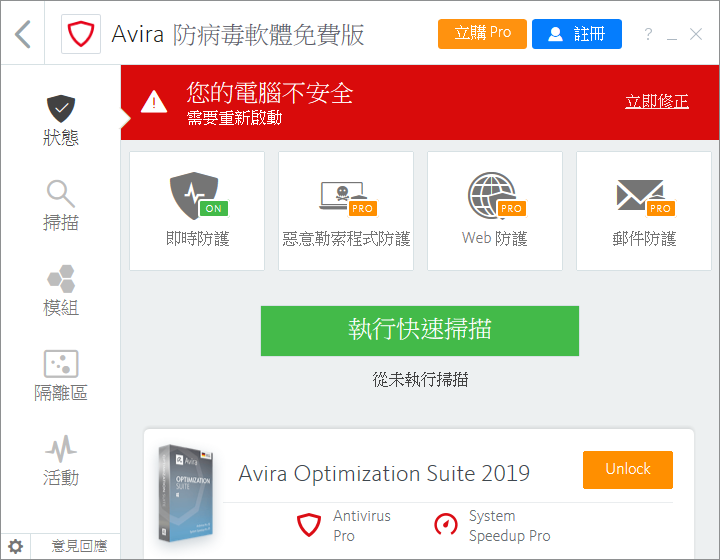Click the System Speedup Pro text
The image size is (720, 560).
coord(509,526)
